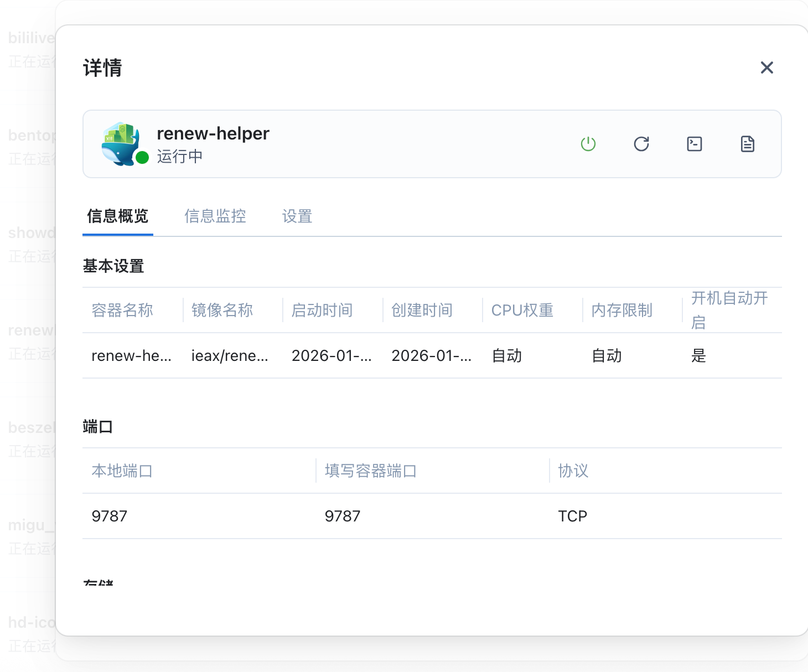Switch to the 信息监控 tab
Viewport: 808px width, 672px height.
coord(215,216)
